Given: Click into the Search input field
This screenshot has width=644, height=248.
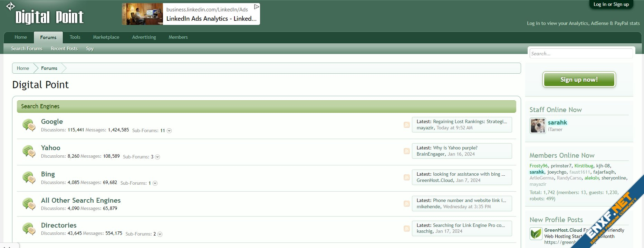Looking at the screenshot, I should click(x=581, y=54).
